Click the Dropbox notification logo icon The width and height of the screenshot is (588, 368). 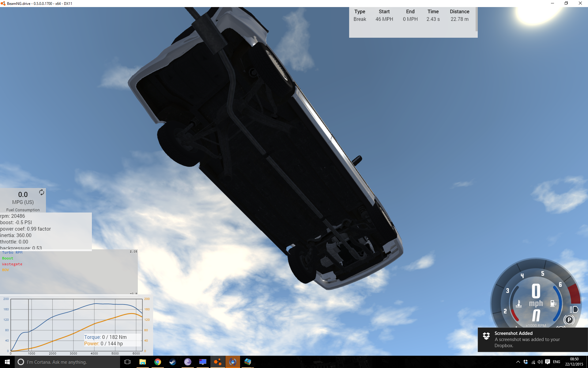[486, 336]
